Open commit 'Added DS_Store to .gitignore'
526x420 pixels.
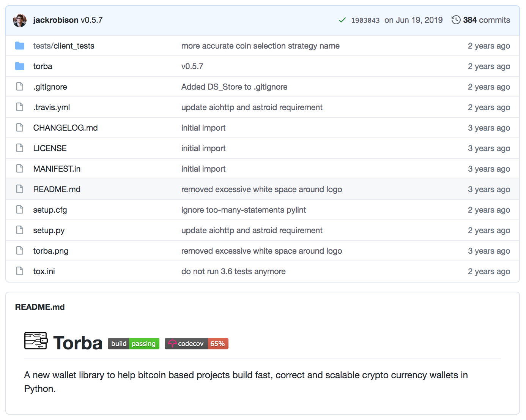pos(234,87)
